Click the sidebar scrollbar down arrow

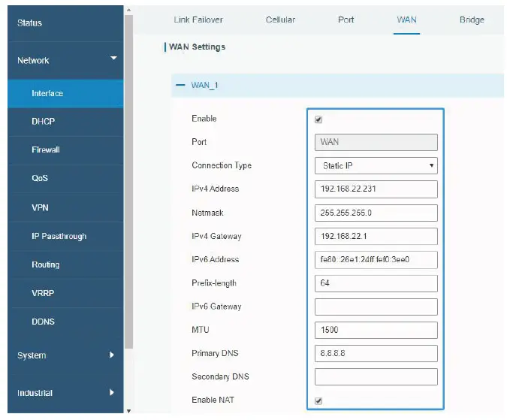point(128,411)
